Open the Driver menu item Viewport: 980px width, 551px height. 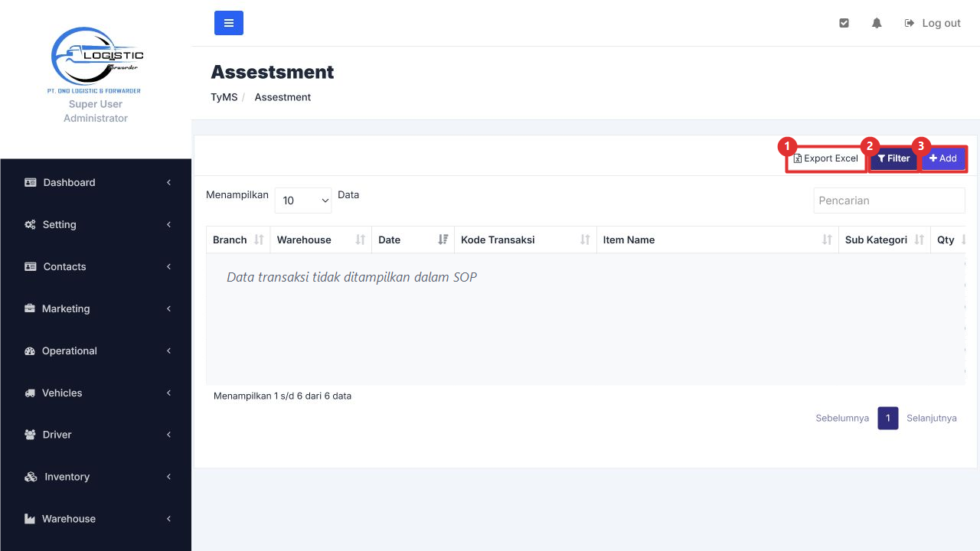96,435
